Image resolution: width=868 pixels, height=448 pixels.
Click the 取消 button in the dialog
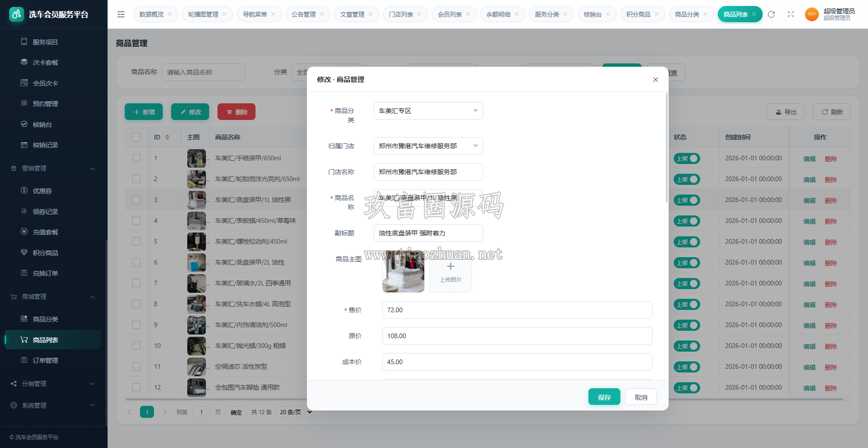tap(641, 397)
